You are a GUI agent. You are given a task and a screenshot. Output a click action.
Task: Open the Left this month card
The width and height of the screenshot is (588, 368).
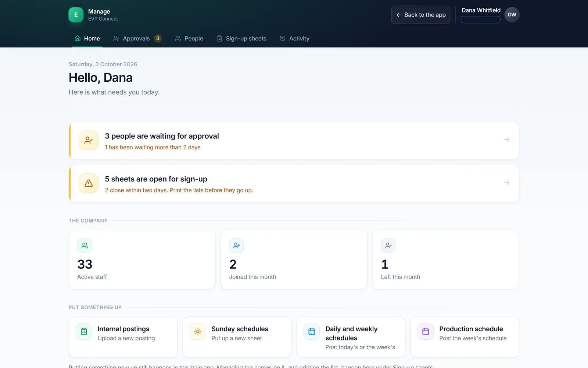pyautogui.click(x=446, y=260)
